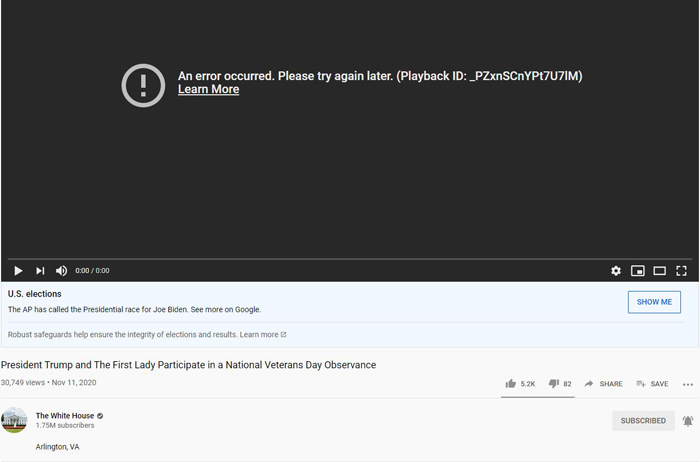Click the SHOW ME button
700x462 pixels.
click(654, 302)
